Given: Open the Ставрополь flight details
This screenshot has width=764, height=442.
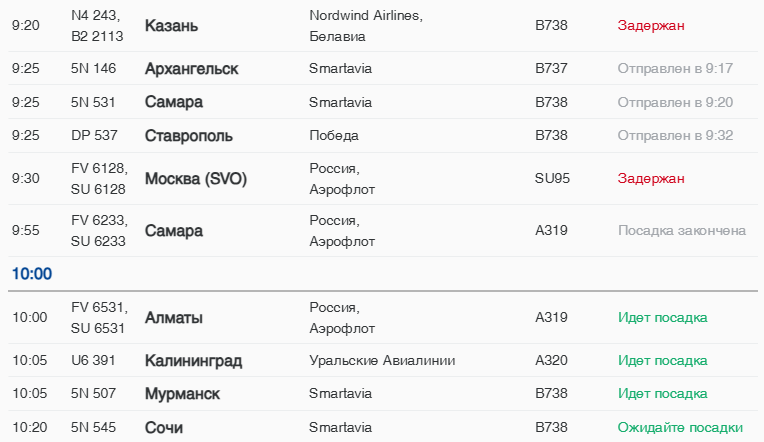Looking at the screenshot, I should (189, 136).
